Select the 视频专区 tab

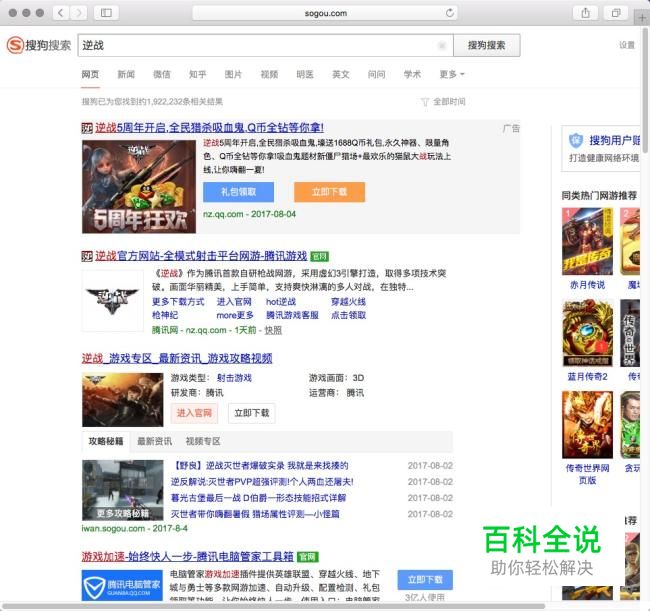(x=203, y=441)
